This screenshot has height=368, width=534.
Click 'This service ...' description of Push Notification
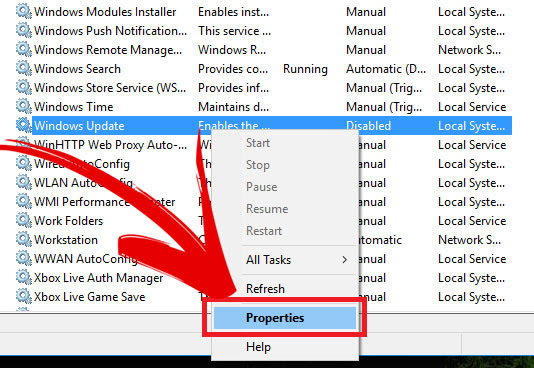coord(234,31)
